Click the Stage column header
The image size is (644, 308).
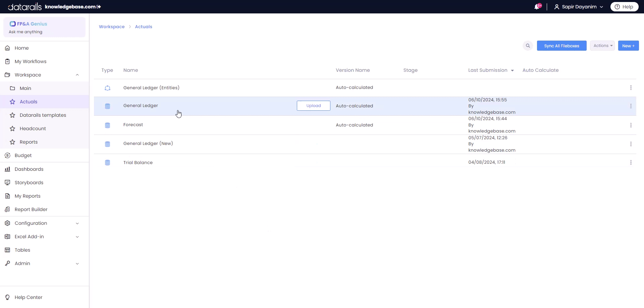[x=411, y=70]
